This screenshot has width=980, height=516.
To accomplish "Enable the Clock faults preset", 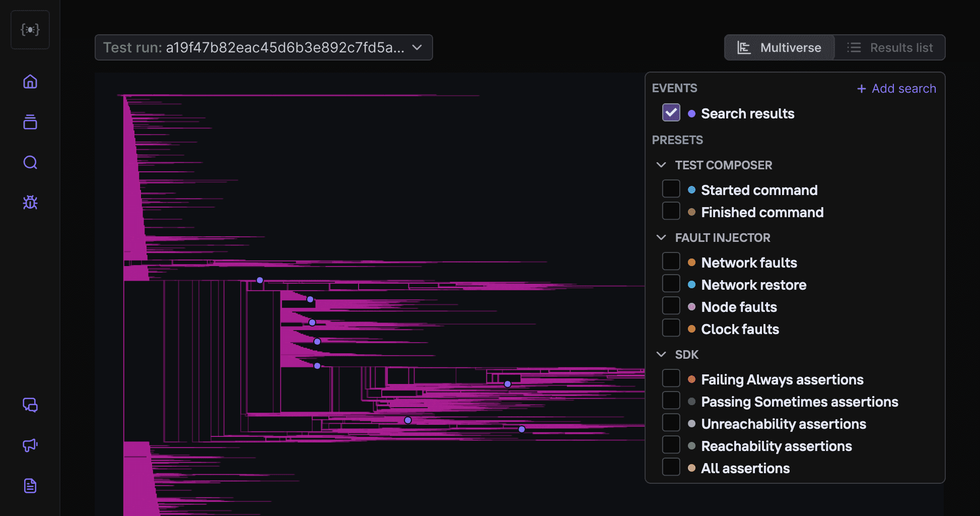I will click(671, 328).
